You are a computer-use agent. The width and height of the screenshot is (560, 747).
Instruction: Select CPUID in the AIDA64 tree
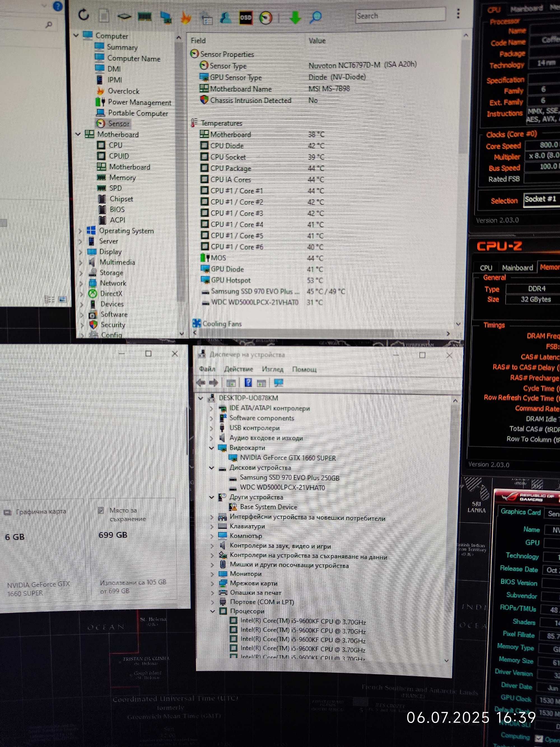[119, 156]
